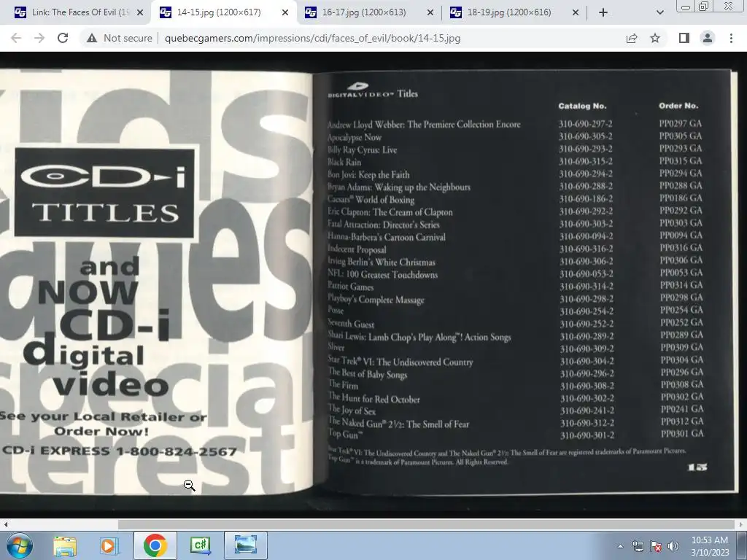Click 'Seventh Guest' title text
Image resolution: width=747 pixels, height=560 pixels.
click(x=351, y=324)
